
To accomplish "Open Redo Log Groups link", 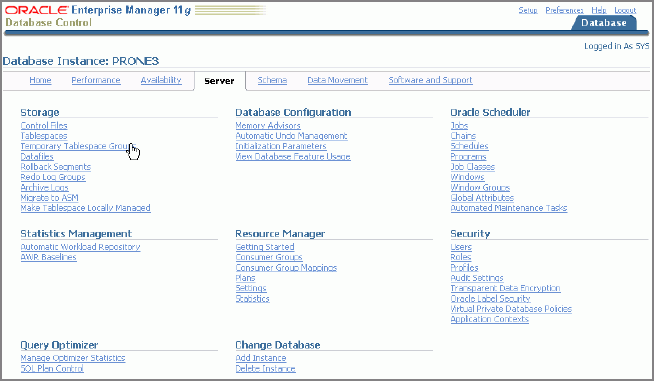I will click(x=53, y=177).
